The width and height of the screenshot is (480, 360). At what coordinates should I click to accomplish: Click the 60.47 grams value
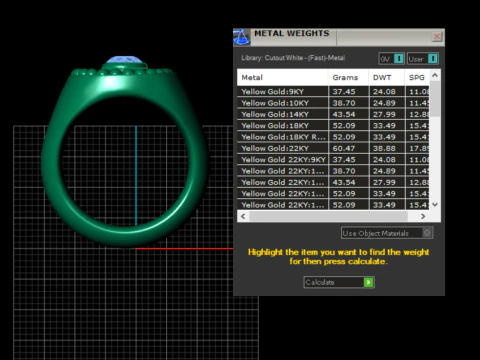click(344, 148)
